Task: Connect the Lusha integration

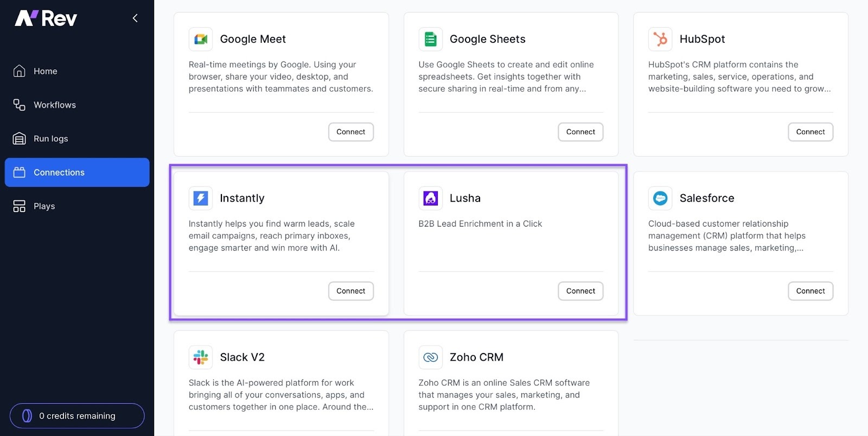Action: click(580, 291)
